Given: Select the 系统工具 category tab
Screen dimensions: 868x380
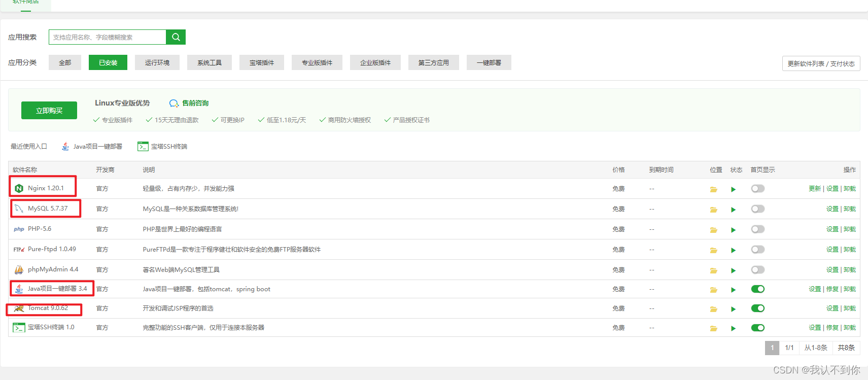Looking at the screenshot, I should [210, 62].
